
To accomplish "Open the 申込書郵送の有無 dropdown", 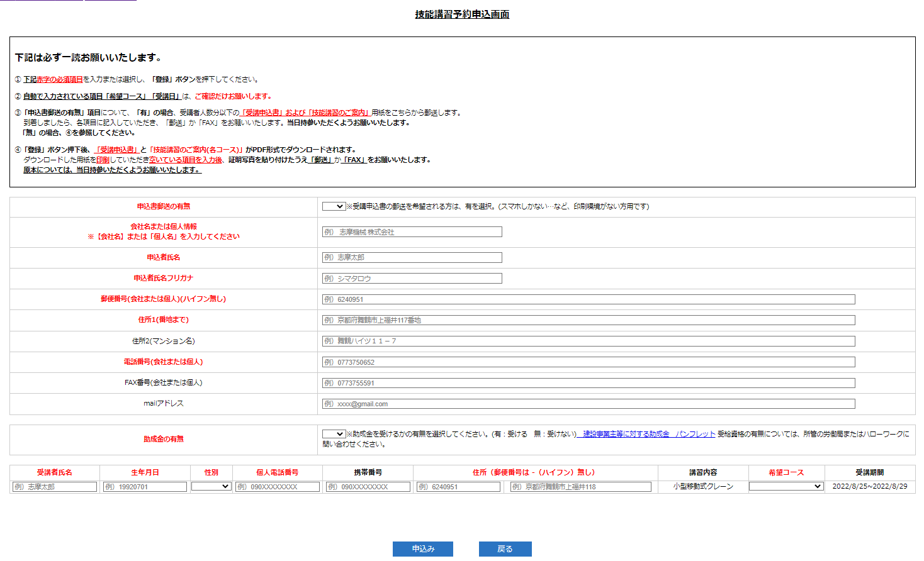I will (334, 206).
